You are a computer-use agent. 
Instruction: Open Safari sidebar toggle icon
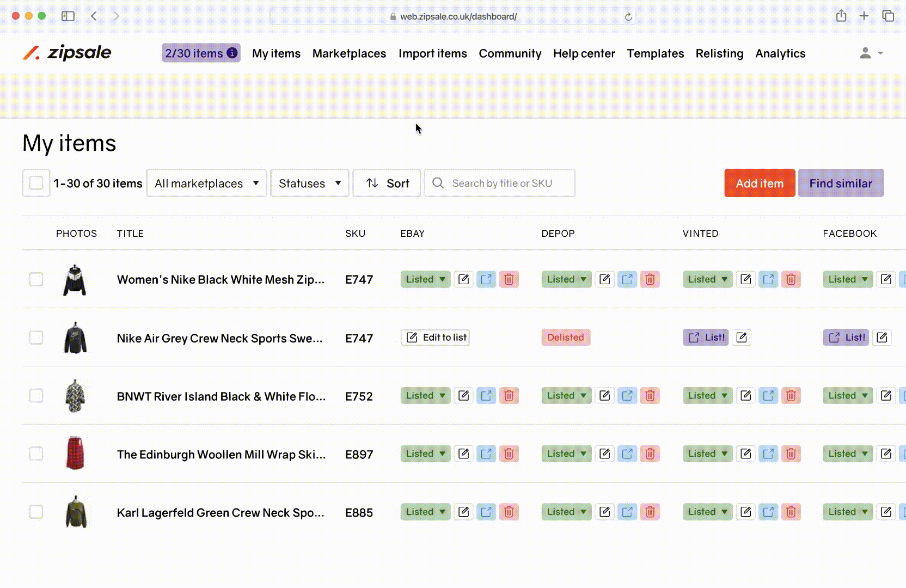pos(68,16)
